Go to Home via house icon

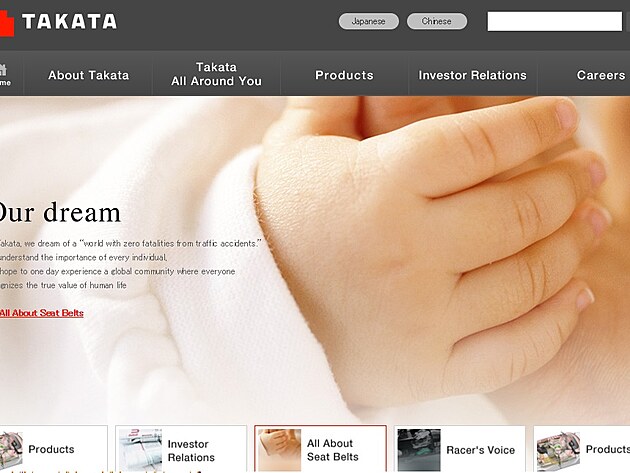[4, 75]
